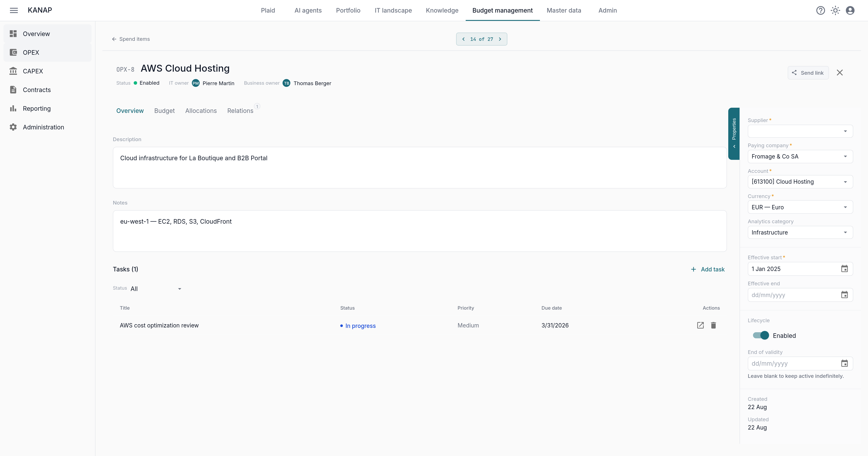Close the spend item detail panel
This screenshot has width=868, height=456.
pos(840,73)
